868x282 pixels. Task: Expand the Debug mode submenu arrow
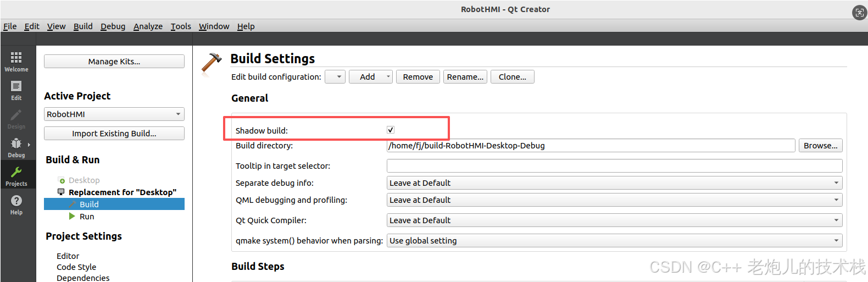click(29, 145)
